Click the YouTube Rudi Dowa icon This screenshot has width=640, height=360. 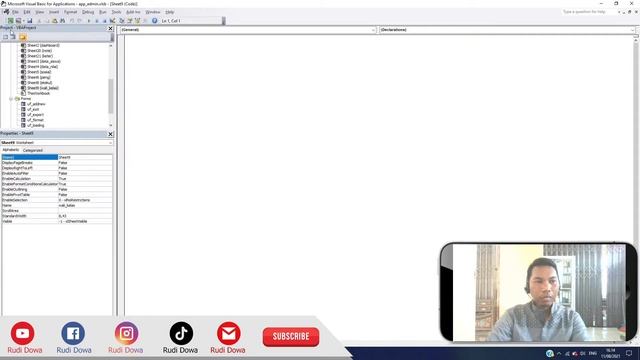[22, 333]
